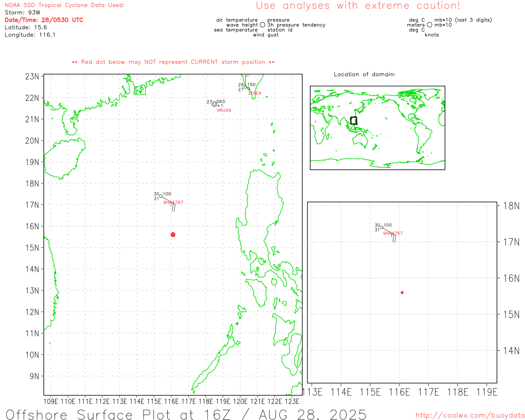Click pressure value 150 near station 3FAE4
This screenshot has width=525, height=420.
point(251,85)
